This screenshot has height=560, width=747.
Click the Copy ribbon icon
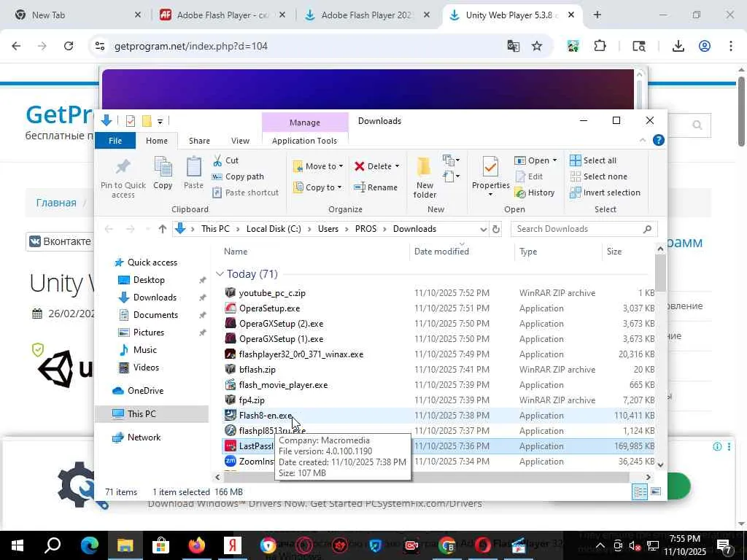(163, 168)
